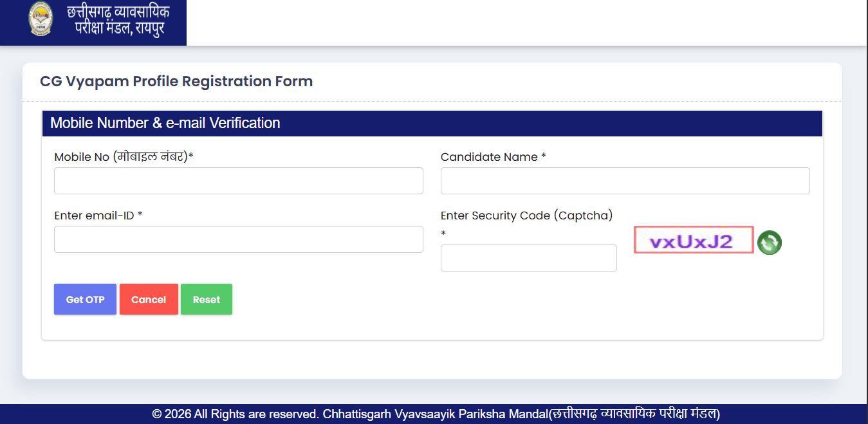Screen dimensions: 868x424
Task: Focus the Candidate Name input box
Action: 624,181
